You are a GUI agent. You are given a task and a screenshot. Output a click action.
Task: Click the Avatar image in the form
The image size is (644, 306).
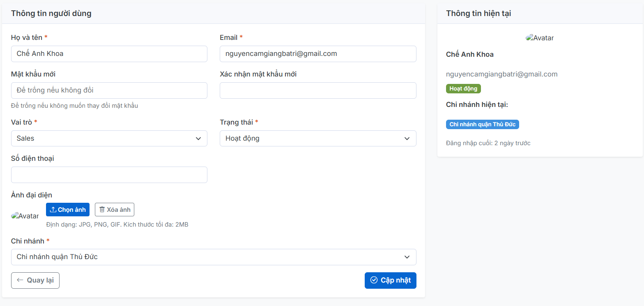(25, 216)
